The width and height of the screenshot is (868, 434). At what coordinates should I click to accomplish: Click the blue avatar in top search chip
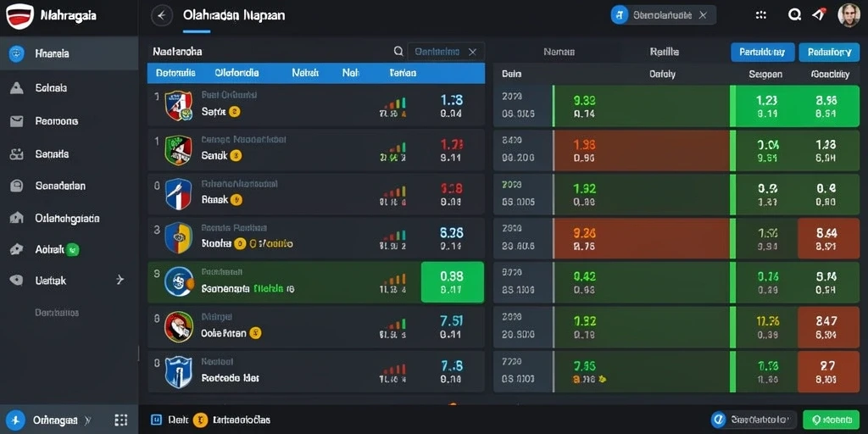[x=620, y=15]
